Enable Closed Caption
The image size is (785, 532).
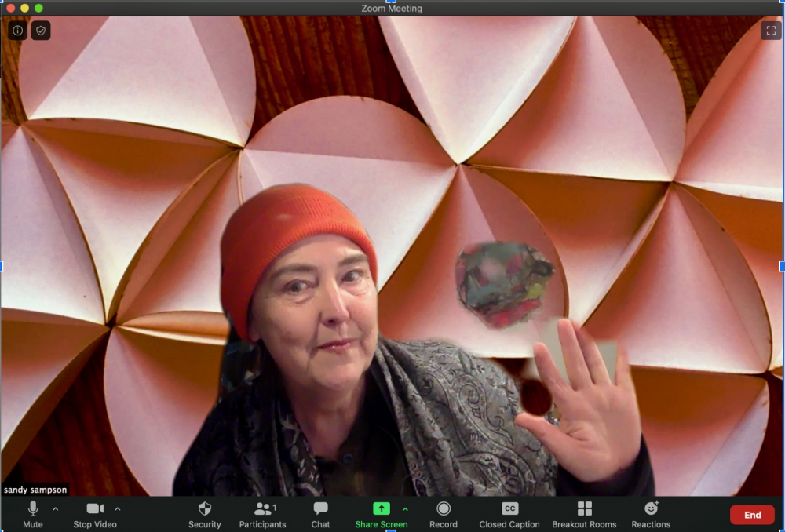point(509,515)
